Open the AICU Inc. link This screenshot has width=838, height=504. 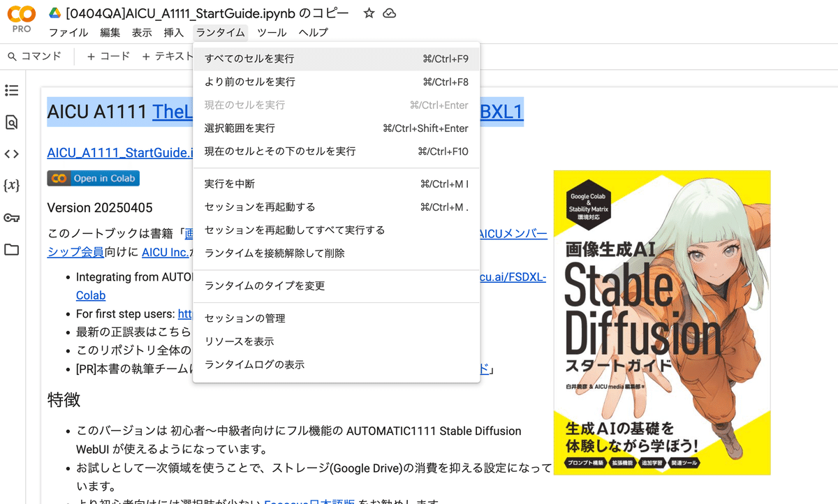(165, 252)
